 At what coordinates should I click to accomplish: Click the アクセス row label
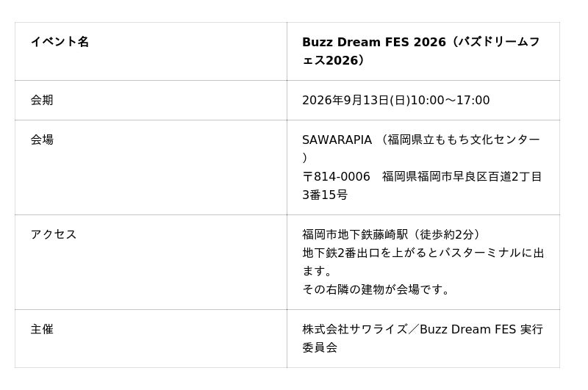click(x=54, y=234)
